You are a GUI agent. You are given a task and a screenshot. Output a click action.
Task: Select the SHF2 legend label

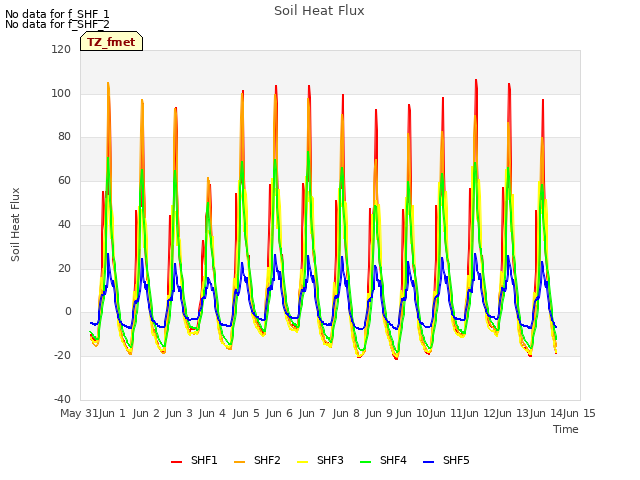(267, 460)
